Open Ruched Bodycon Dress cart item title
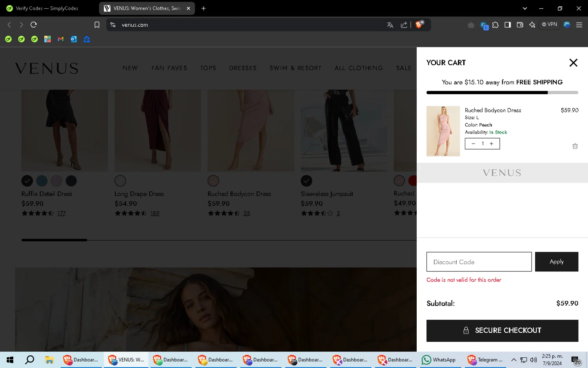The height and width of the screenshot is (368, 588). tap(493, 110)
